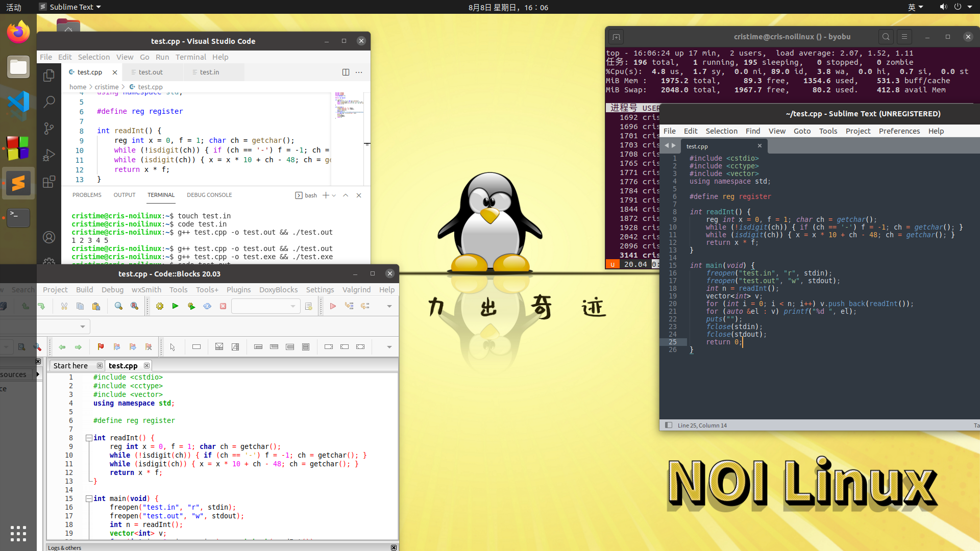
Task: Open Sublime Text app menu in top bar
Action: tap(70, 7)
